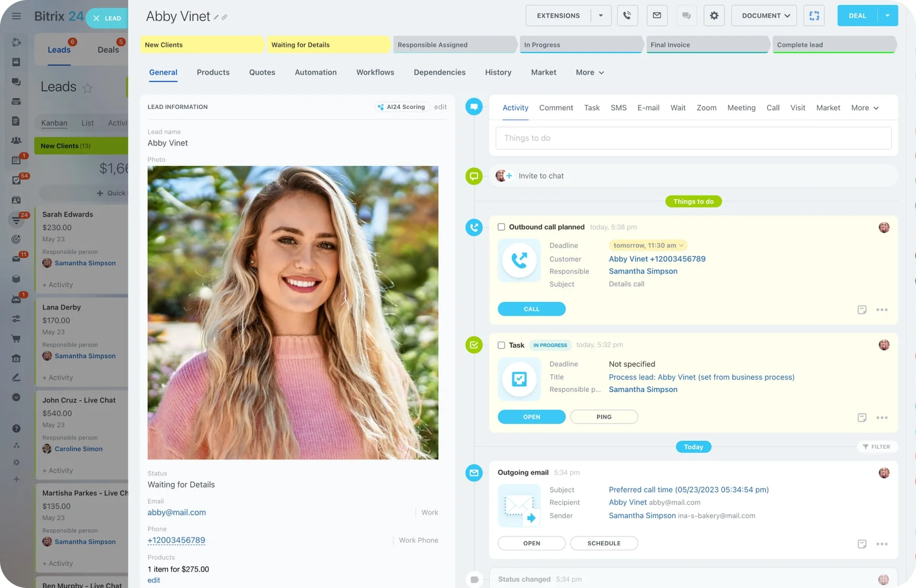Tick the Outbound call planned checkbox
The image size is (916, 588).
pyautogui.click(x=501, y=227)
